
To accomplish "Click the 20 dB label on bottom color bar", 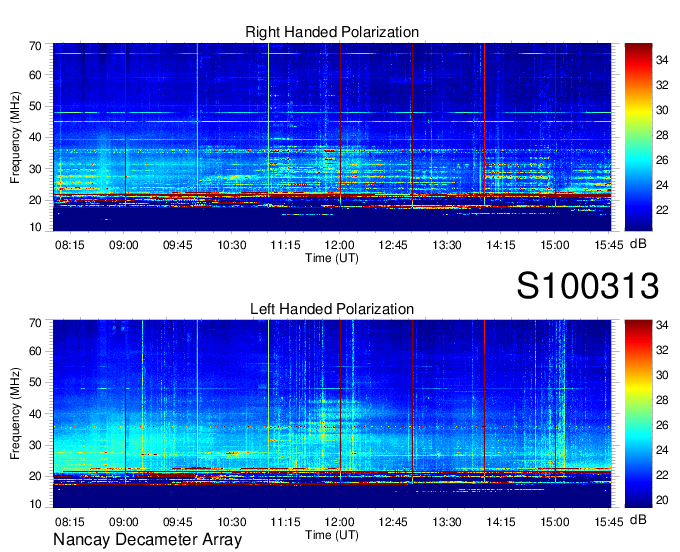I will click(x=662, y=500).
